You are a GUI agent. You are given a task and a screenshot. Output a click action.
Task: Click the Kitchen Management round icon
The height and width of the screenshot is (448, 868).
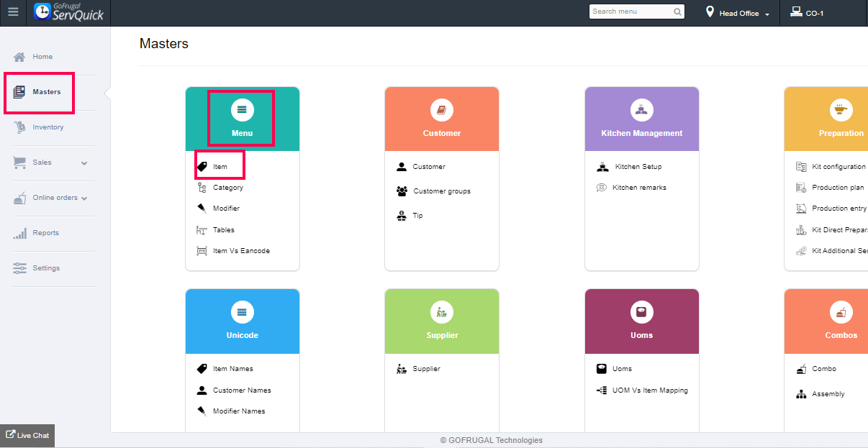pyautogui.click(x=641, y=110)
